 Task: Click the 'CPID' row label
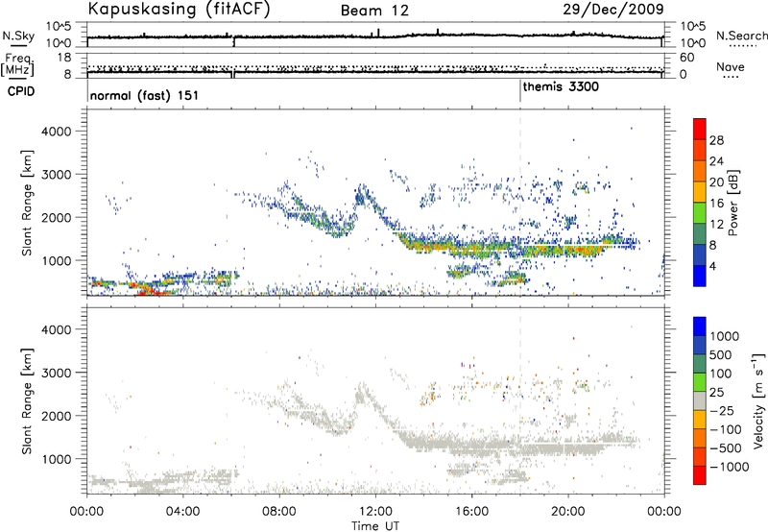pyautogui.click(x=21, y=91)
